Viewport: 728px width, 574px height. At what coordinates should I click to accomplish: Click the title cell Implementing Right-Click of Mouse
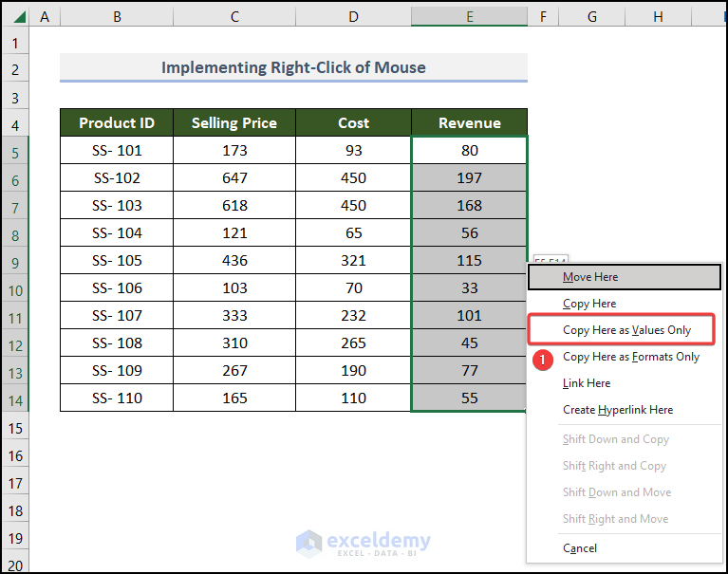pos(293,67)
